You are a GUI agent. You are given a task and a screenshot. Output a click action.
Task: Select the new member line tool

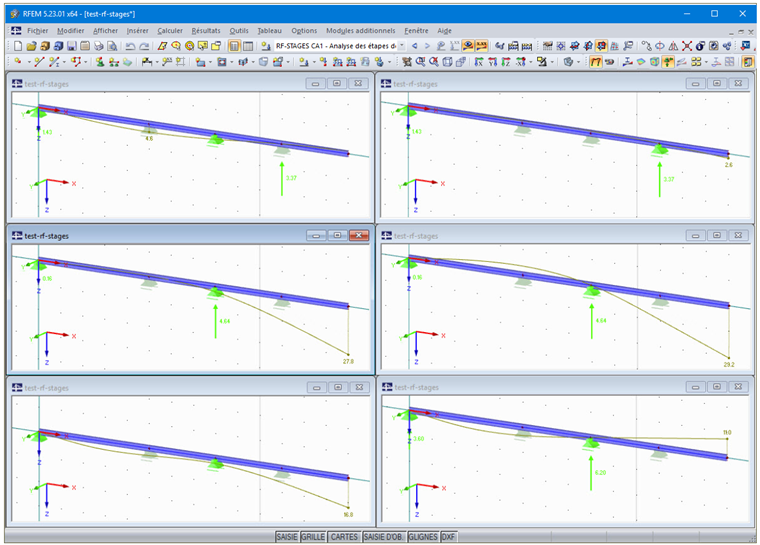point(39,62)
